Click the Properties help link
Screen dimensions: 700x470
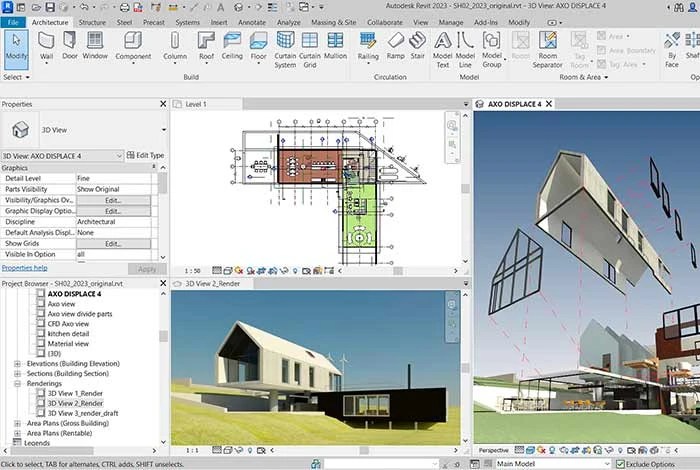[x=24, y=268]
